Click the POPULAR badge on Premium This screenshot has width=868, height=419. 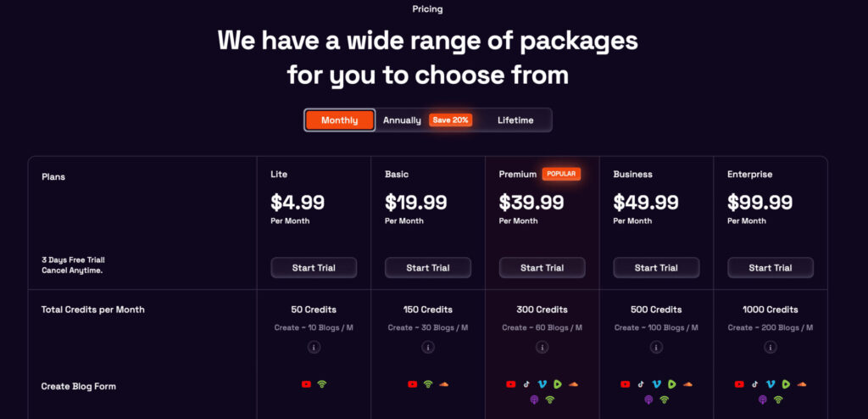pyautogui.click(x=561, y=174)
